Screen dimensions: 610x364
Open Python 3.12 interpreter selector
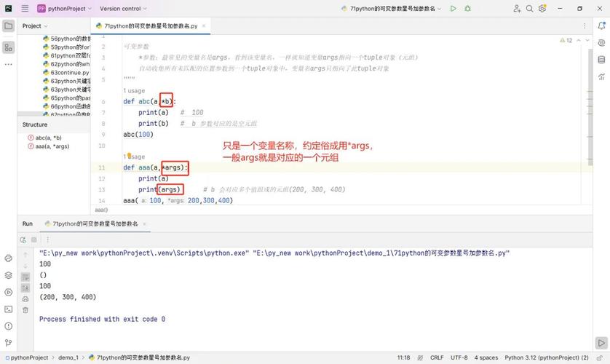click(x=547, y=357)
